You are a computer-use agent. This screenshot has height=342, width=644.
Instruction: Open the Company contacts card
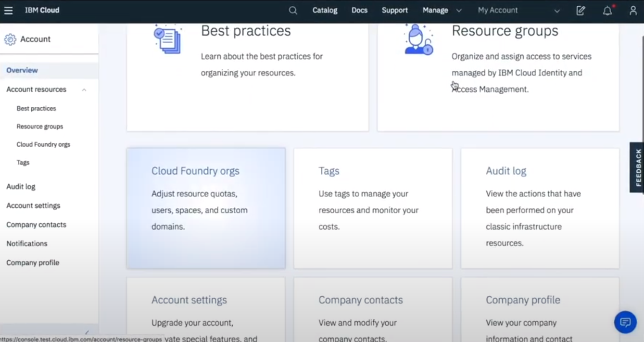click(x=373, y=309)
